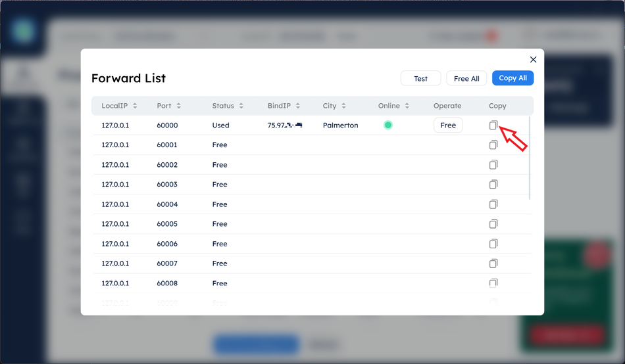Sort the list by LocalIP column

(x=135, y=106)
